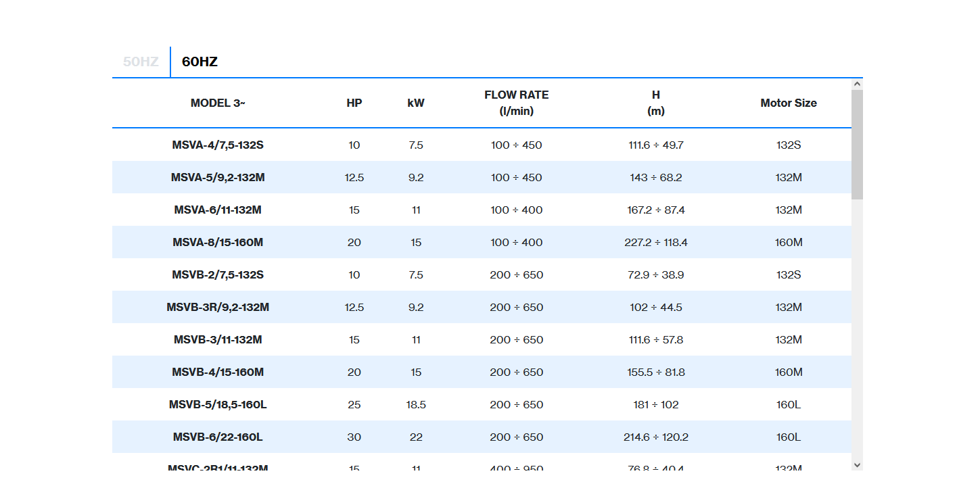
Task: Click the Motor Size column header
Action: pos(788,103)
